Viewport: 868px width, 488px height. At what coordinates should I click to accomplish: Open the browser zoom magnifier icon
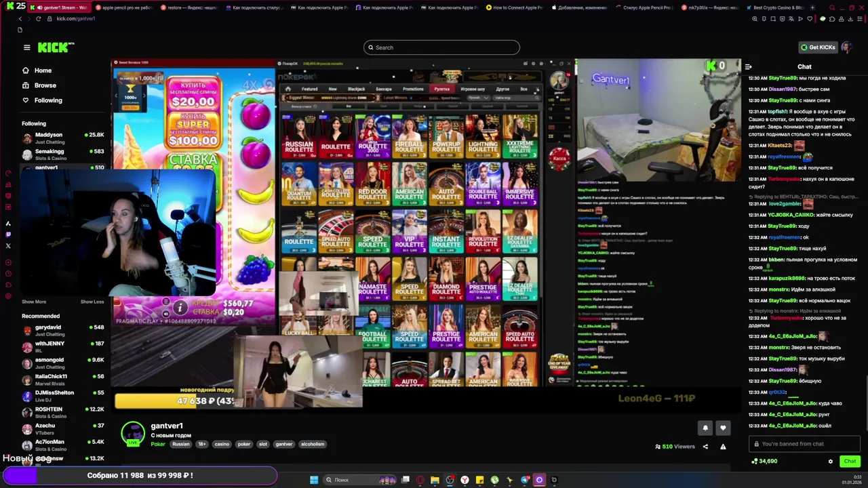[755, 18]
